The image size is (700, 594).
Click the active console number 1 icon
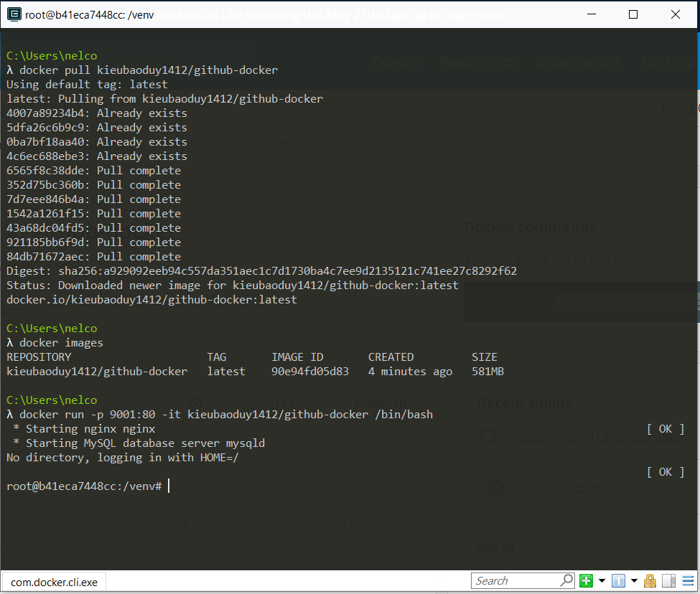(618, 580)
